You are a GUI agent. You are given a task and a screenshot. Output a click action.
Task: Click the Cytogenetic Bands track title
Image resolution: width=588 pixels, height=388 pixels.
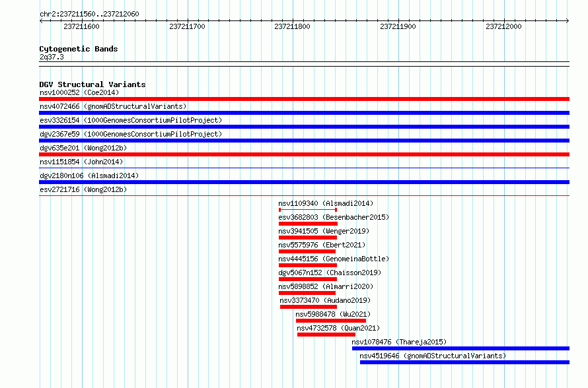(79, 49)
